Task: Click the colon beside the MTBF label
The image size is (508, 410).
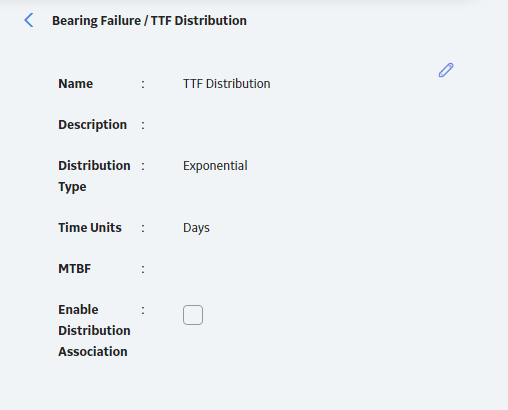Action: pos(143,269)
